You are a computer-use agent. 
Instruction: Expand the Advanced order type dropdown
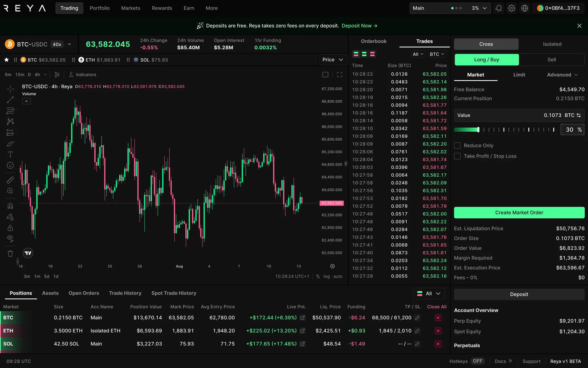(562, 75)
